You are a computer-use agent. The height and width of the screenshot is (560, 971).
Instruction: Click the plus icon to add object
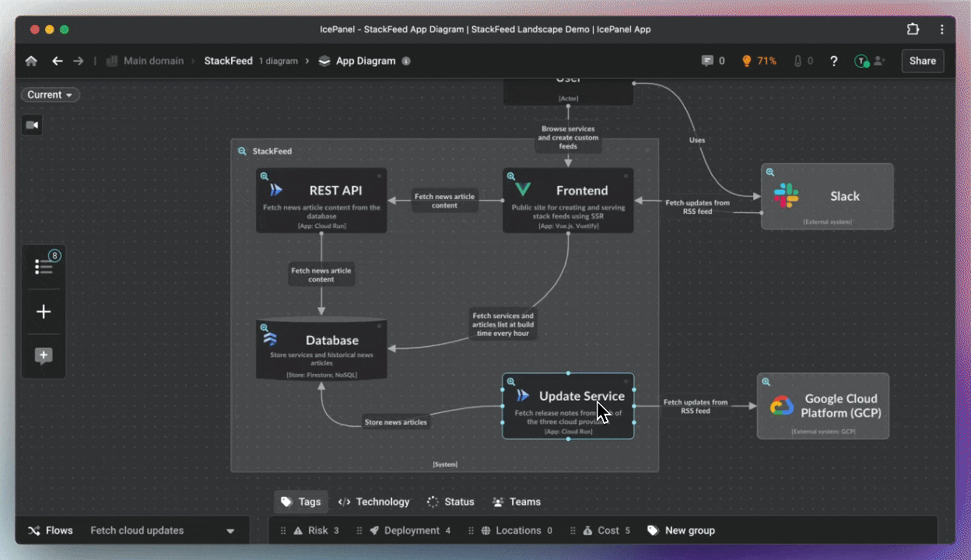(x=44, y=312)
